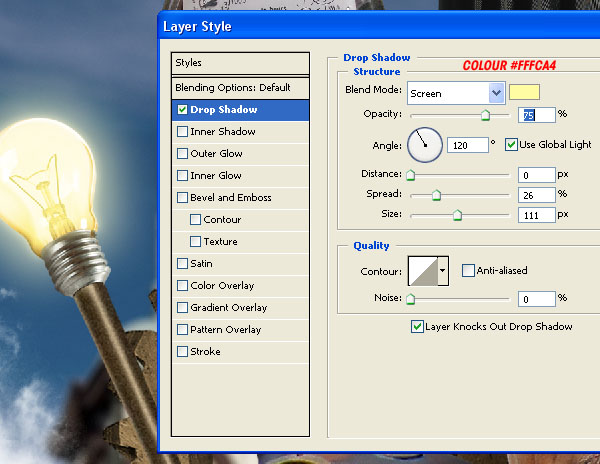This screenshot has height=464, width=600.
Task: Click the Opacity slider handle
Action: pyautogui.click(x=485, y=115)
